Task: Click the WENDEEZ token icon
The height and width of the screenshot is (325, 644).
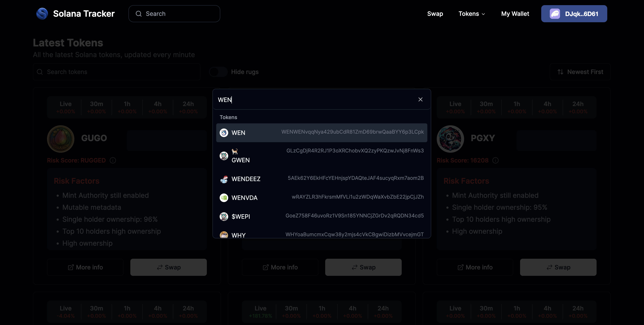Action: (224, 179)
